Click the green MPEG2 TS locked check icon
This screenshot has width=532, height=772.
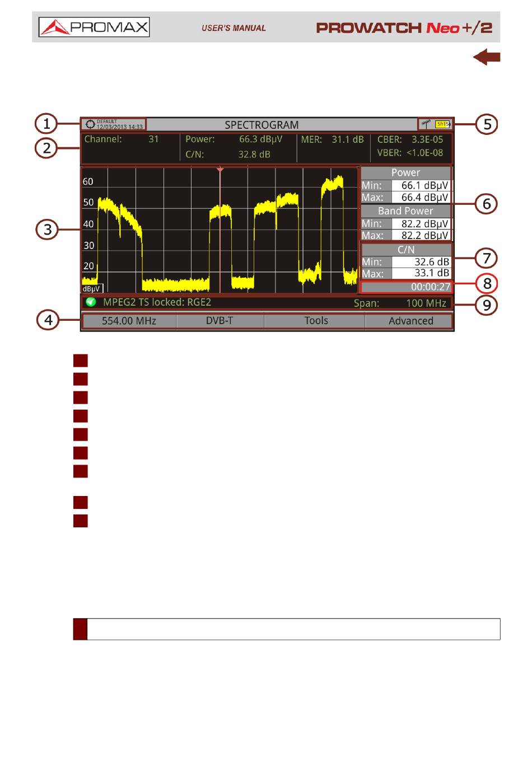point(91,302)
